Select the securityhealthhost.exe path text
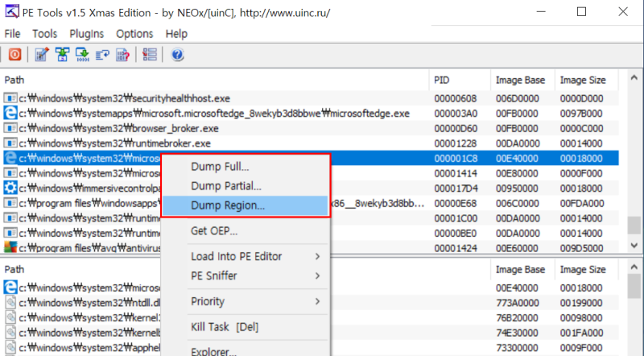The height and width of the screenshot is (356, 644). [x=125, y=98]
